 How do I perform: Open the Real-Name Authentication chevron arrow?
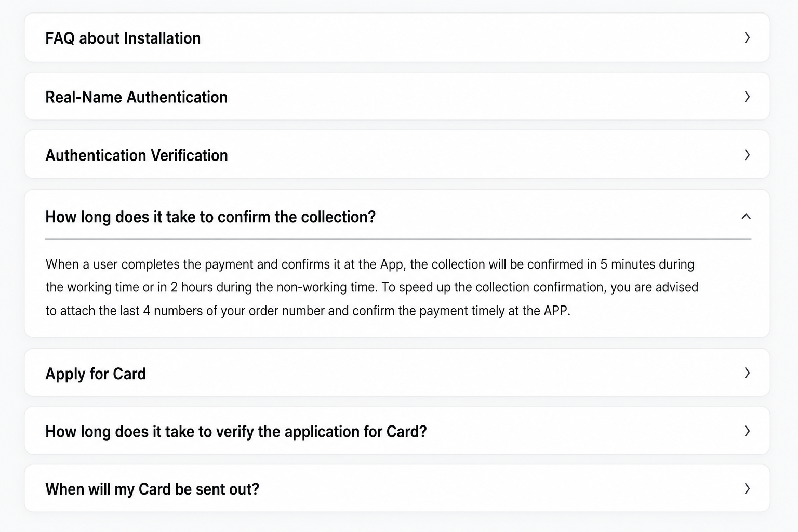pyautogui.click(x=747, y=97)
